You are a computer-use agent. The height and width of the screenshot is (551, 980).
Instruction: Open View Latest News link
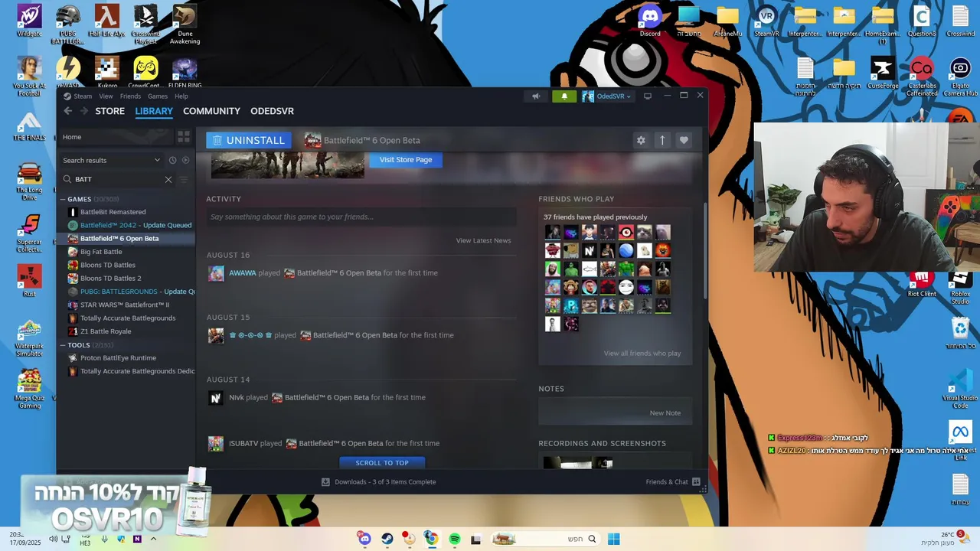coord(483,240)
